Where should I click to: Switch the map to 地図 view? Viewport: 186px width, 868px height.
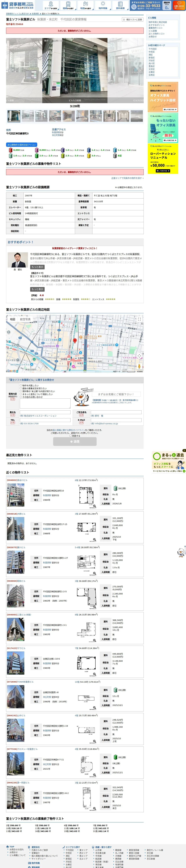[12, 319]
